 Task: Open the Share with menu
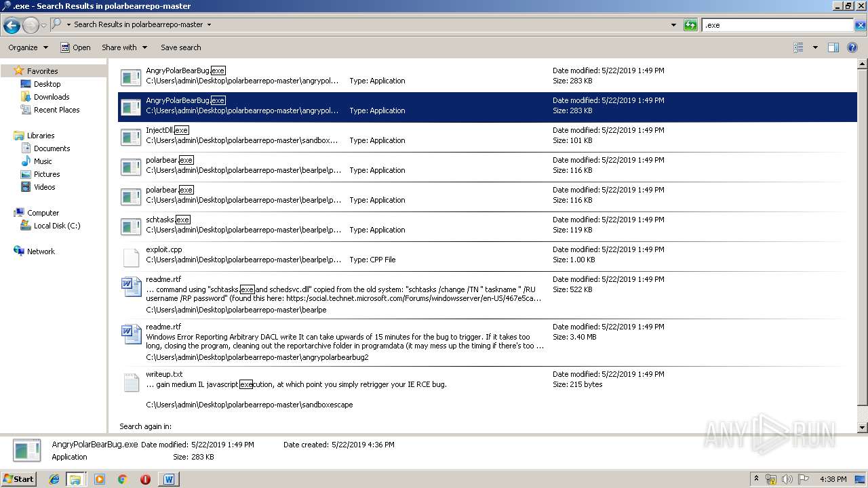click(x=124, y=47)
